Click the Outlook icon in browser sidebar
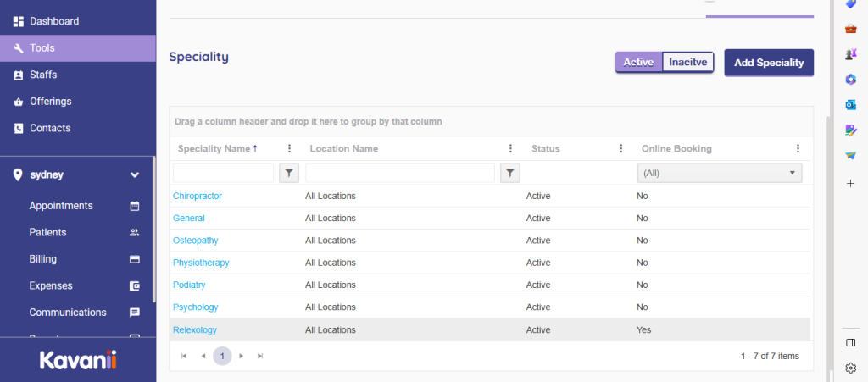 coord(850,104)
